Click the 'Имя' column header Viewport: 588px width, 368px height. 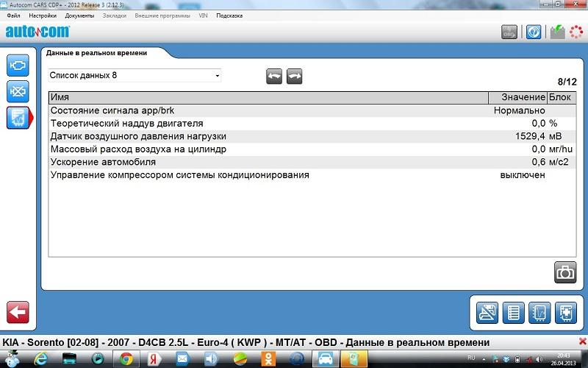coord(268,97)
